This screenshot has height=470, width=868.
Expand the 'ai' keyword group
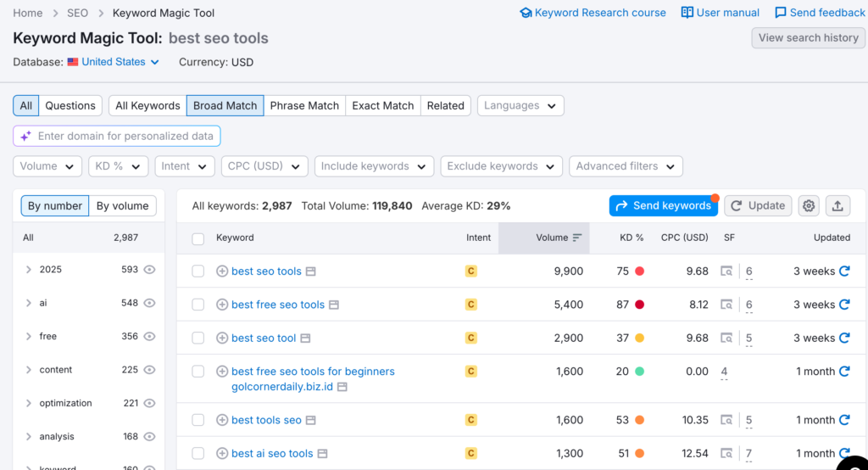(x=29, y=303)
